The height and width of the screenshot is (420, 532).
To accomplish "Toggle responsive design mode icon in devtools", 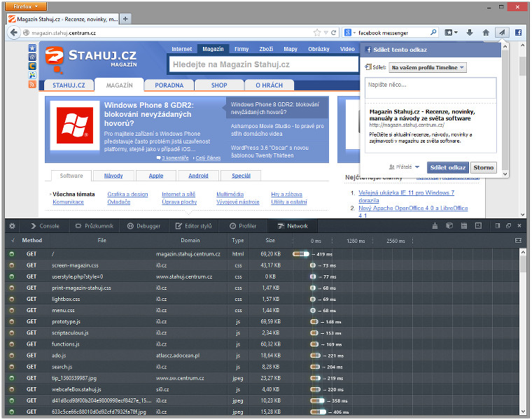I will coord(478,226).
